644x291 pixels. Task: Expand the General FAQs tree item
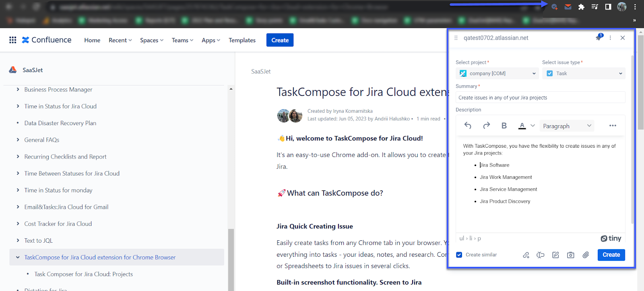pyautogui.click(x=18, y=140)
